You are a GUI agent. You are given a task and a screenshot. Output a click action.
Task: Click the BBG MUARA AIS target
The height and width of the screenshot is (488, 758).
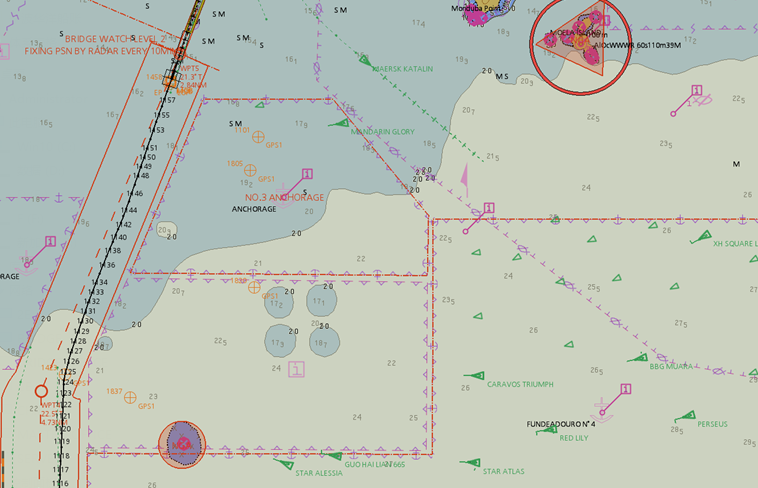[637, 358]
